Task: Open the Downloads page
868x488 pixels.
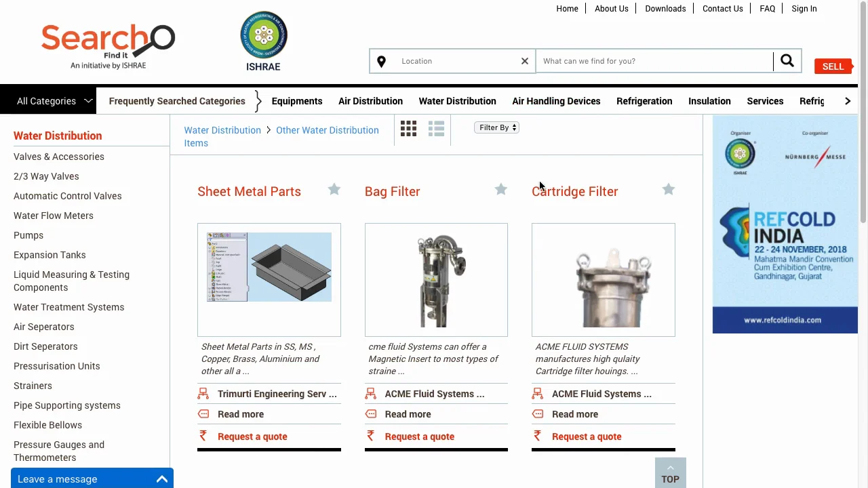Action: (665, 9)
